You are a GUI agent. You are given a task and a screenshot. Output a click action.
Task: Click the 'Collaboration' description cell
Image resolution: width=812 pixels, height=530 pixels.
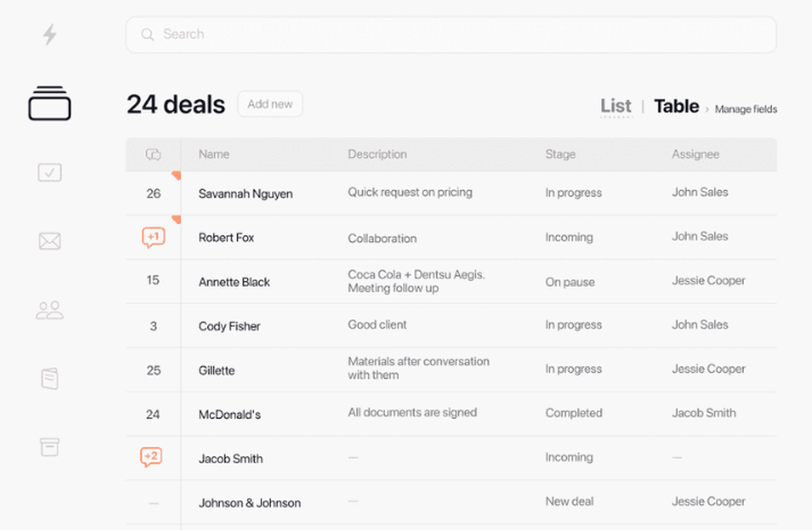(x=382, y=239)
